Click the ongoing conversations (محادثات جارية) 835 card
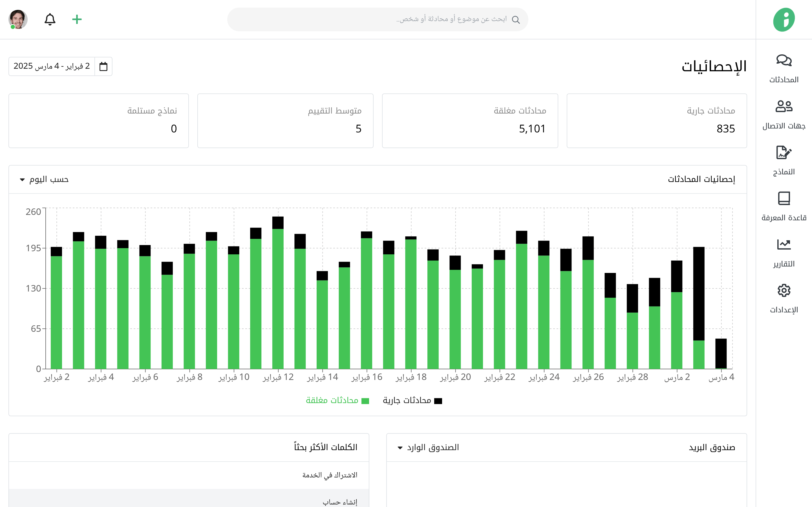Image resolution: width=812 pixels, height=507 pixels. point(656,121)
